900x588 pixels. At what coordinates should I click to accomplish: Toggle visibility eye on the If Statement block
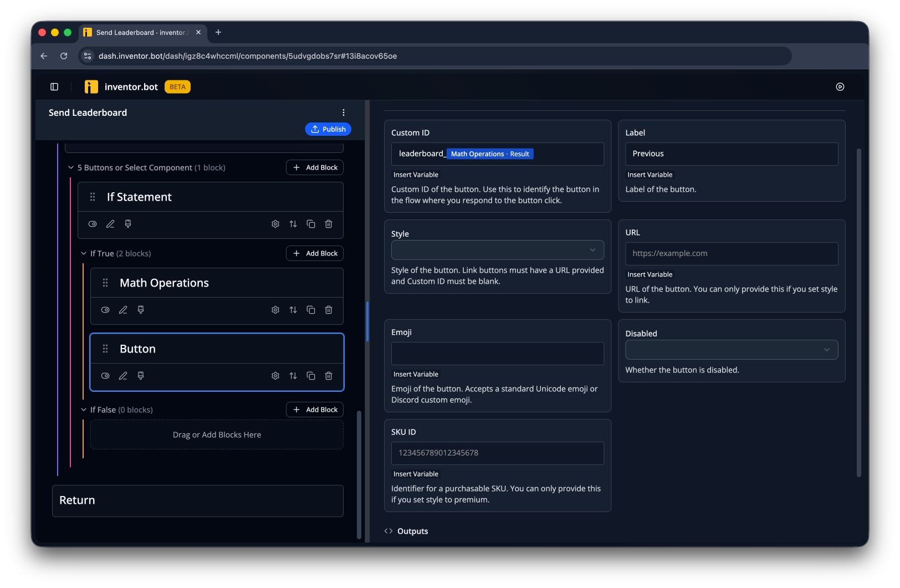[x=93, y=224]
